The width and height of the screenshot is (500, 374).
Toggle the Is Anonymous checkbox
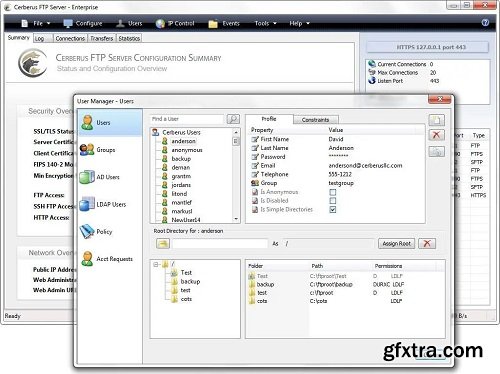click(333, 192)
